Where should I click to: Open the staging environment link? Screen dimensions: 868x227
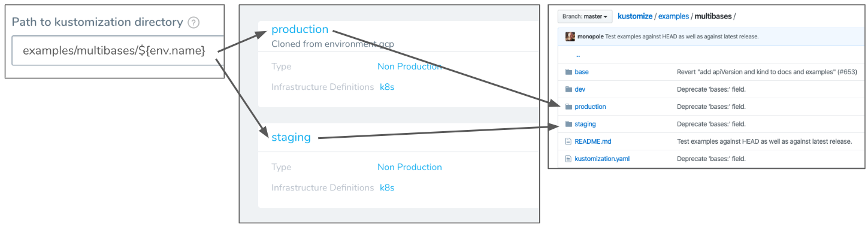click(291, 137)
